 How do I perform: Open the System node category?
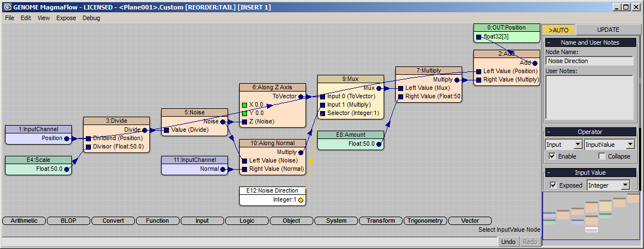click(x=336, y=221)
